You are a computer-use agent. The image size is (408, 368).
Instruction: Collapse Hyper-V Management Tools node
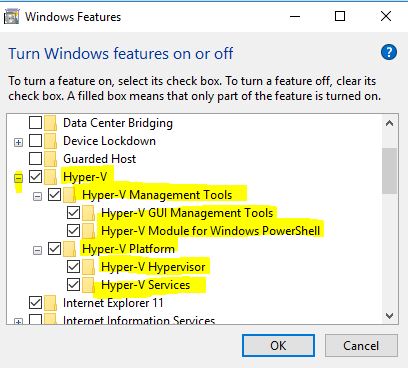point(38,196)
